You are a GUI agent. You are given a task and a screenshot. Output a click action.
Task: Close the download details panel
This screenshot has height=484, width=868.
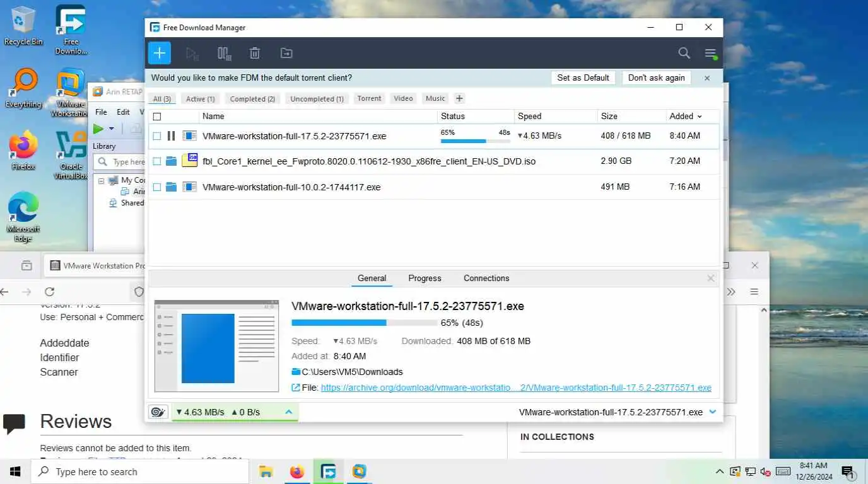click(x=711, y=278)
